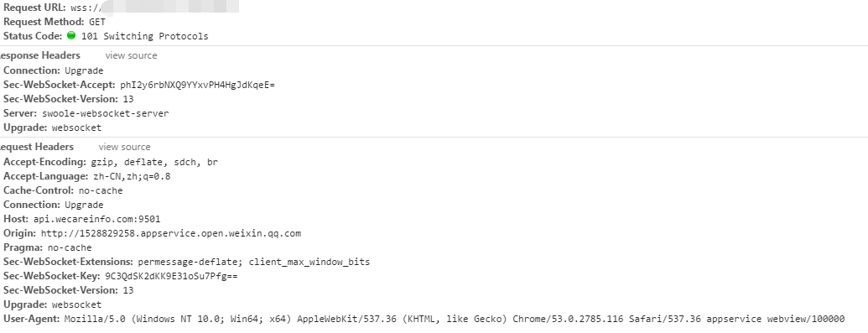Click the User-Agent header value
This screenshot has width=868, height=333.
455,319
